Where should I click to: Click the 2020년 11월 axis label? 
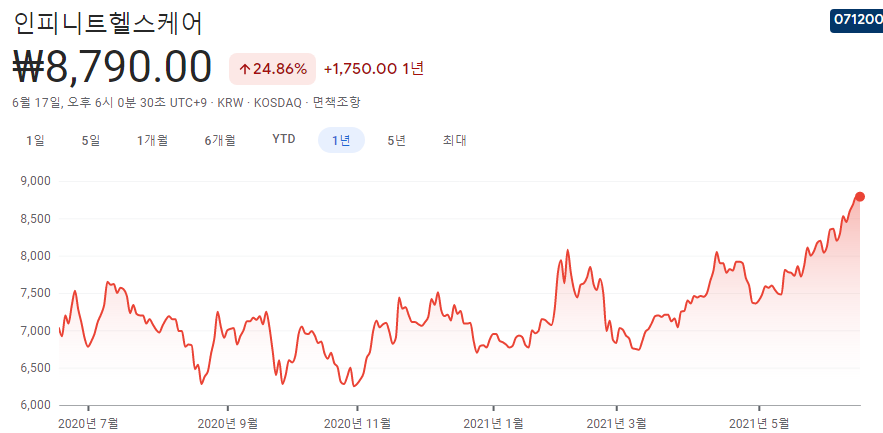tap(357, 423)
